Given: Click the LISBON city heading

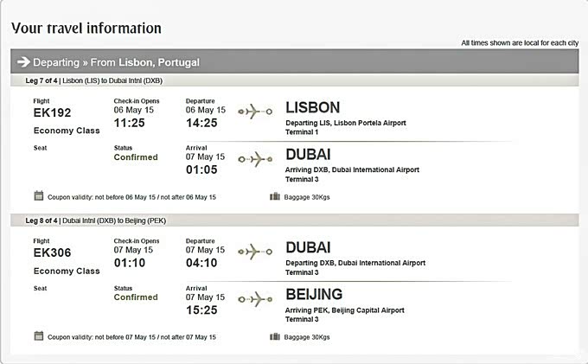Looking at the screenshot, I should point(312,108).
